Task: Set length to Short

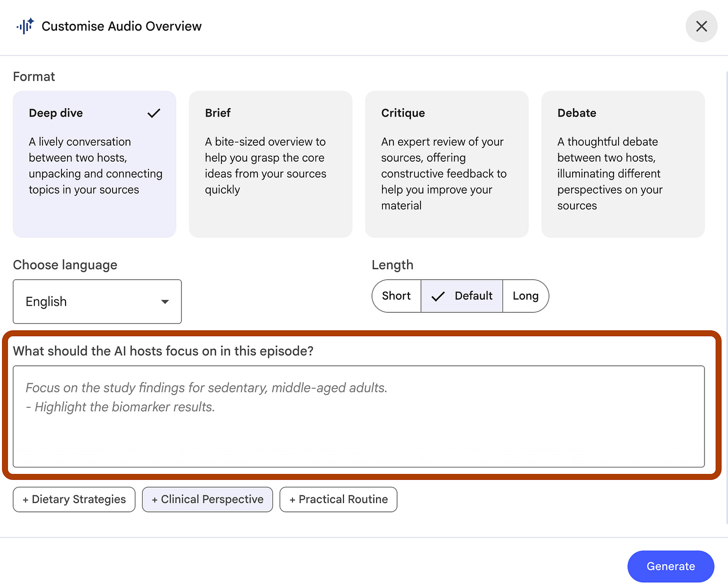Action: (x=396, y=296)
